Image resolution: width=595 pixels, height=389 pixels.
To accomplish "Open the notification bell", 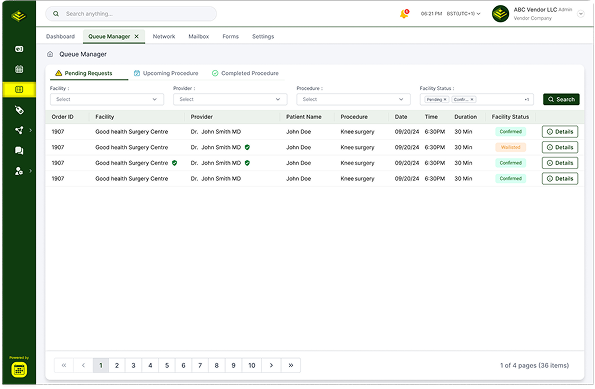I will (x=404, y=14).
